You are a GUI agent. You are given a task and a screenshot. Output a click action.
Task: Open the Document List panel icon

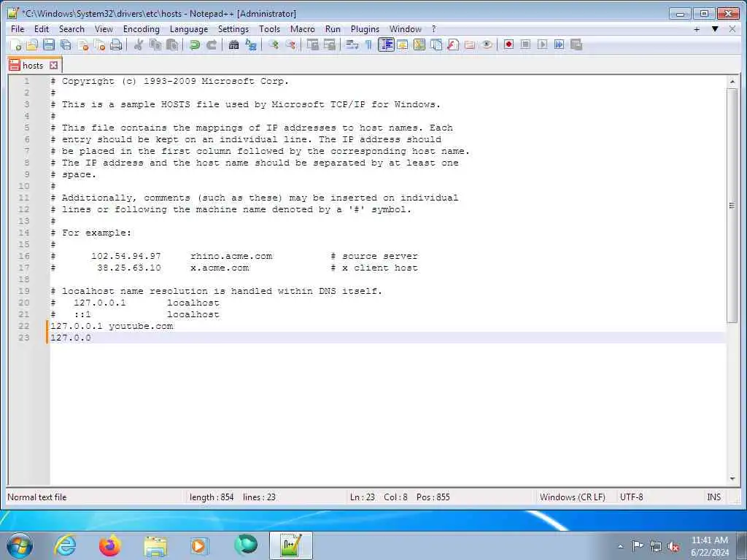click(x=436, y=44)
